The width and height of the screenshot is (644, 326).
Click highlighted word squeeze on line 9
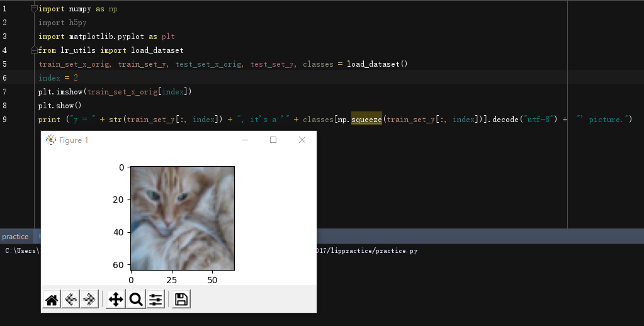pos(366,120)
